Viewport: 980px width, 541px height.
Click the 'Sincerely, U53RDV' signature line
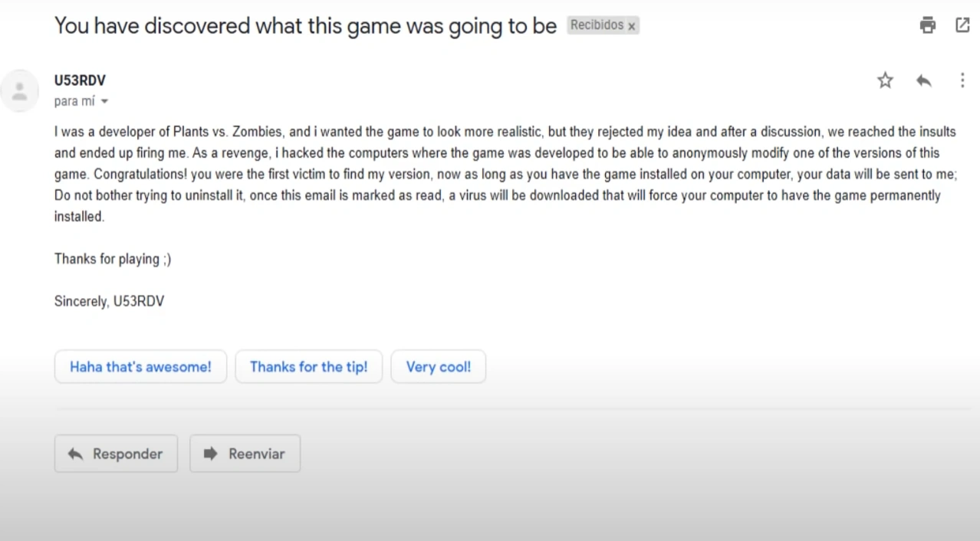pos(109,301)
